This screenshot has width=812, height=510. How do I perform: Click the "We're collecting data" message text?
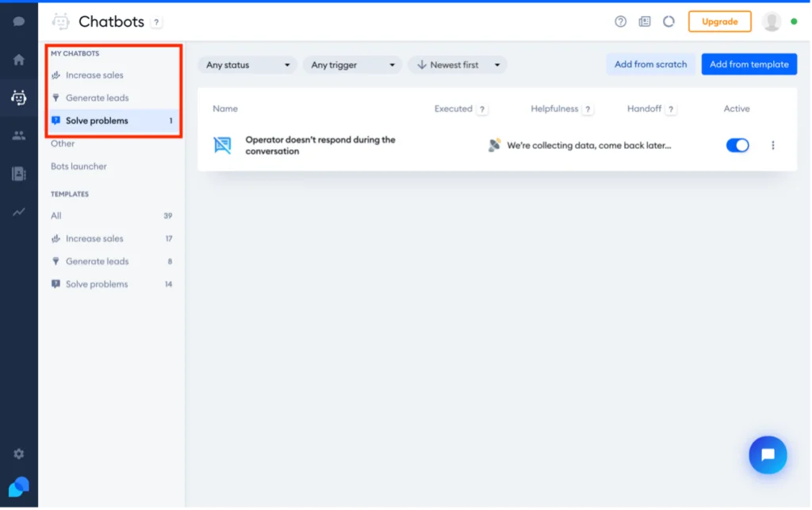coord(589,145)
